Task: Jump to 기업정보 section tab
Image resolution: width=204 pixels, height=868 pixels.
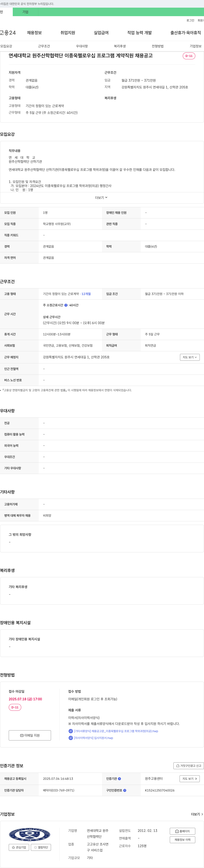Action: 195,46
